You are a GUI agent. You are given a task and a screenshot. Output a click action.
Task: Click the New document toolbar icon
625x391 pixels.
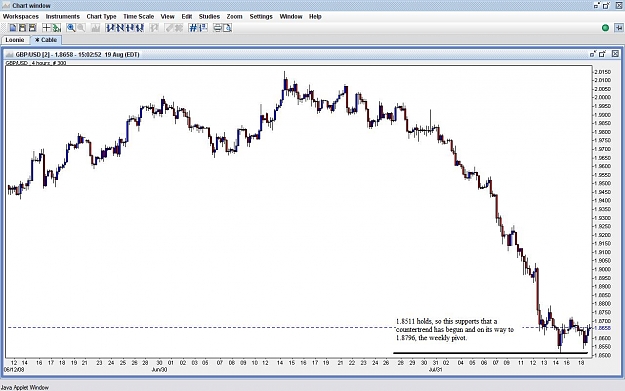click(x=13, y=28)
